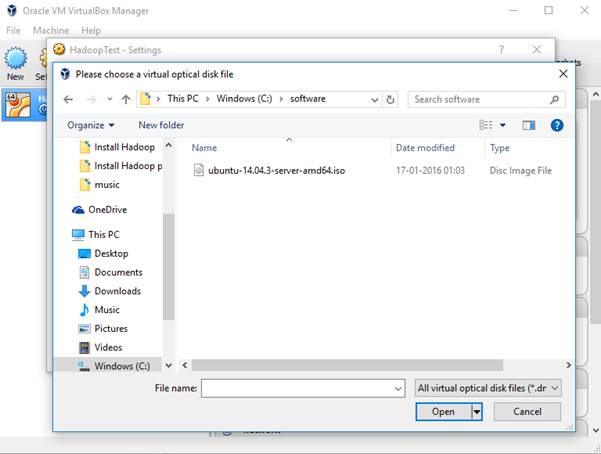
Task: Select the music folder in sidebar
Action: click(100, 184)
